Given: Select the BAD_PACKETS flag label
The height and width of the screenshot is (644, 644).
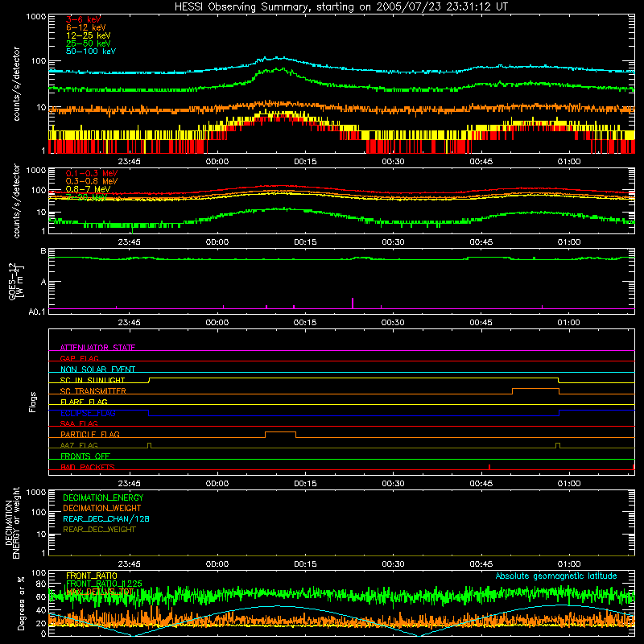Looking at the screenshot, I should coord(88,467).
